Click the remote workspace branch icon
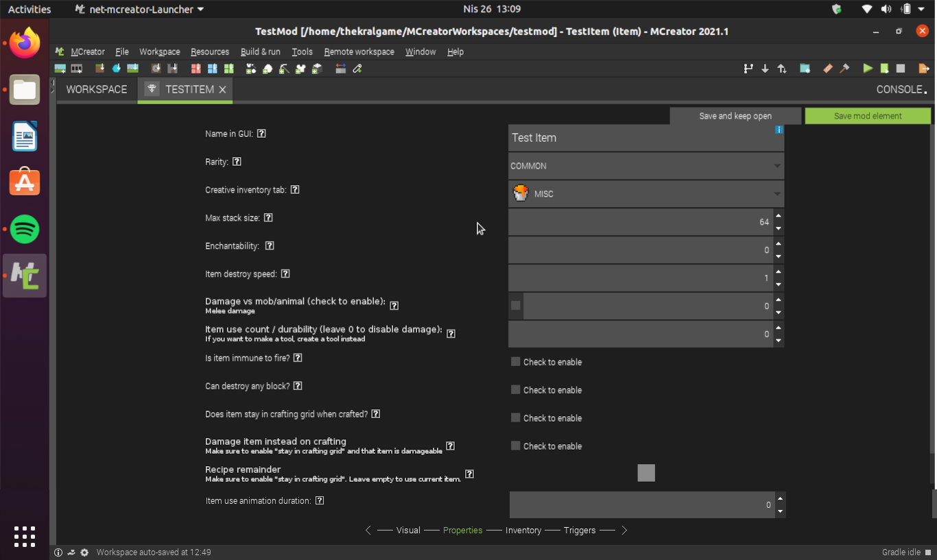This screenshot has width=937, height=560. click(x=748, y=69)
